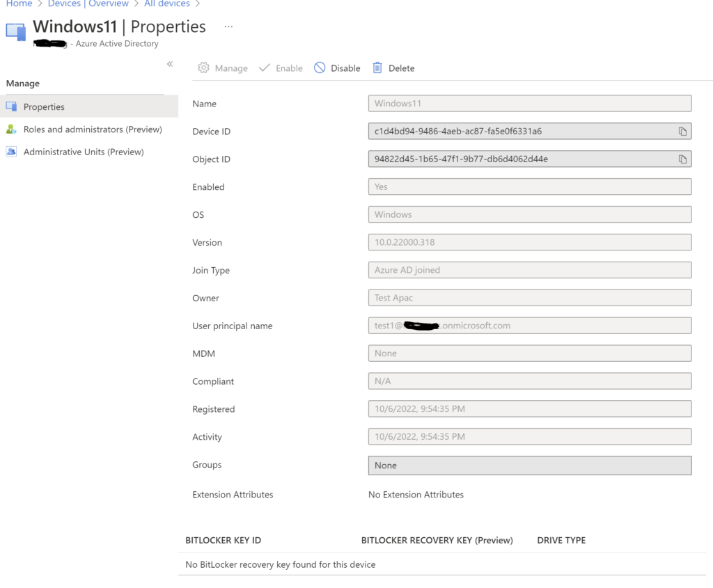Open Roles and administrators (Preview)
Screen dimensions: 713x588
coord(93,129)
